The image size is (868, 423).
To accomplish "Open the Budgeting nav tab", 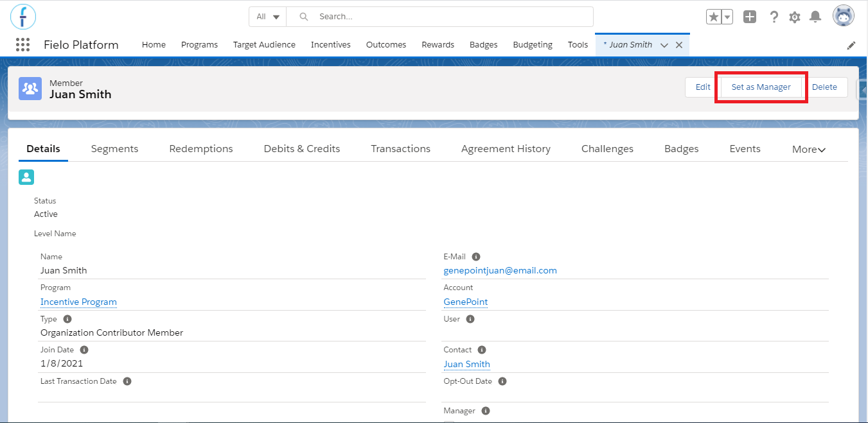I will tap(533, 45).
